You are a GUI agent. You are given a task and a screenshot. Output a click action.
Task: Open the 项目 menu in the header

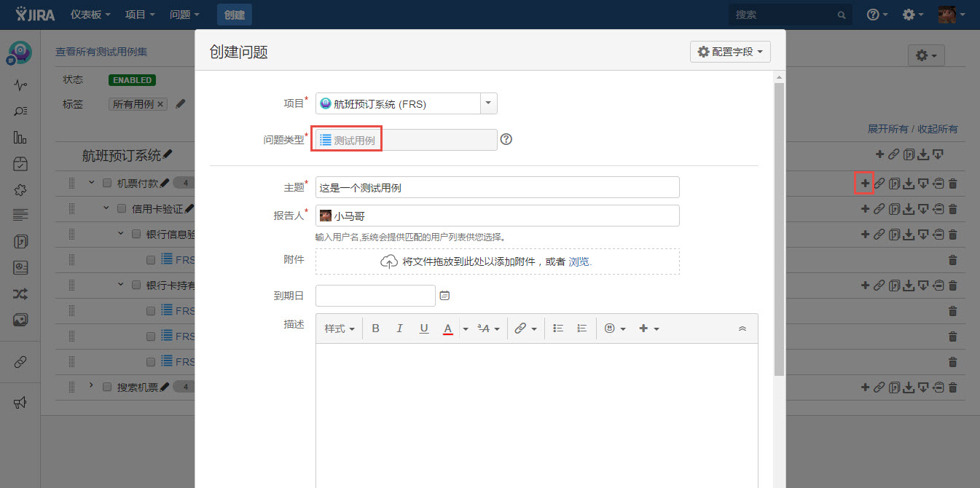click(x=140, y=15)
